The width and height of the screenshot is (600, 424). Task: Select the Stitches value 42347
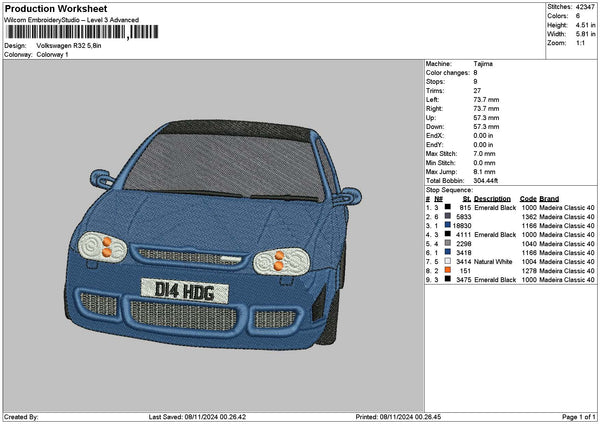585,7
